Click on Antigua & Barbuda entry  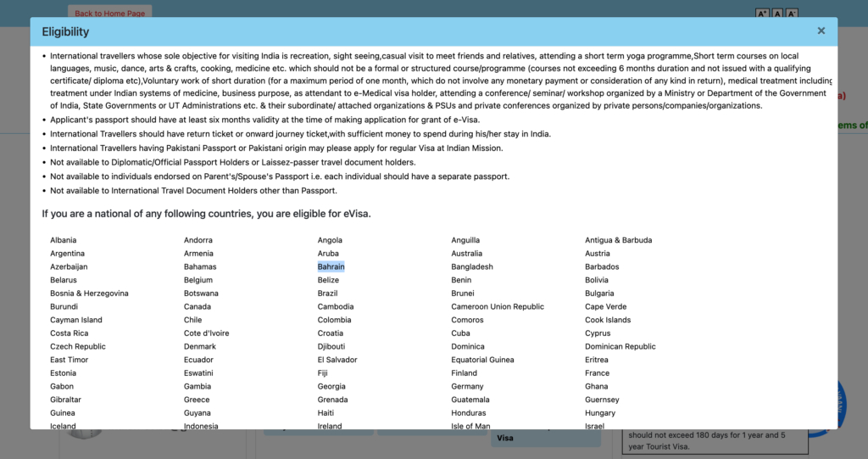click(x=618, y=240)
